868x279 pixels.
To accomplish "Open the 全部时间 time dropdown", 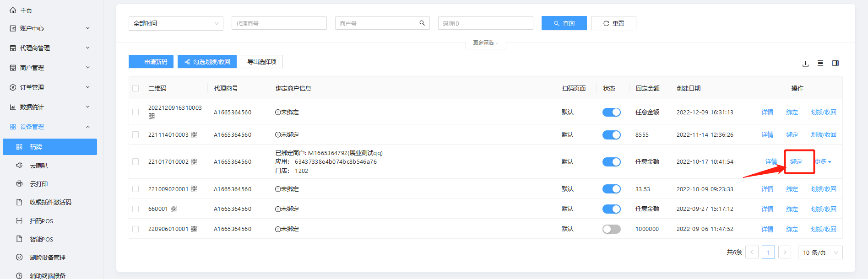I will point(176,23).
